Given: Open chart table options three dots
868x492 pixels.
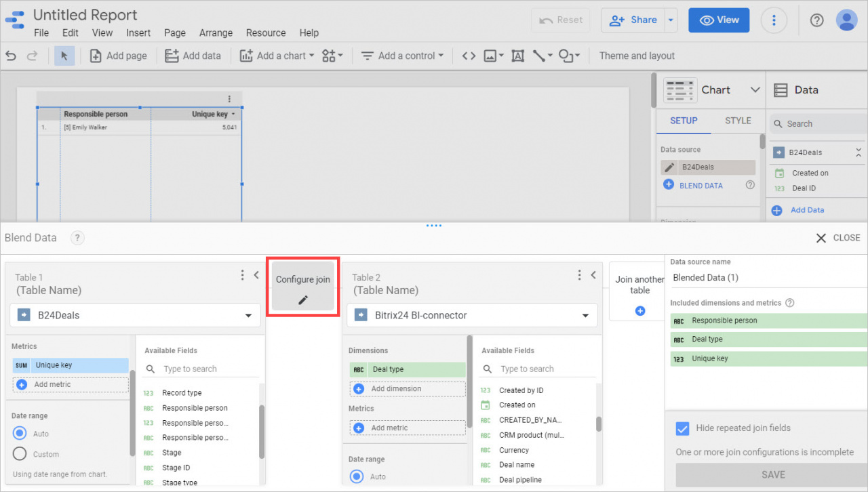Looking at the screenshot, I should tap(229, 99).
